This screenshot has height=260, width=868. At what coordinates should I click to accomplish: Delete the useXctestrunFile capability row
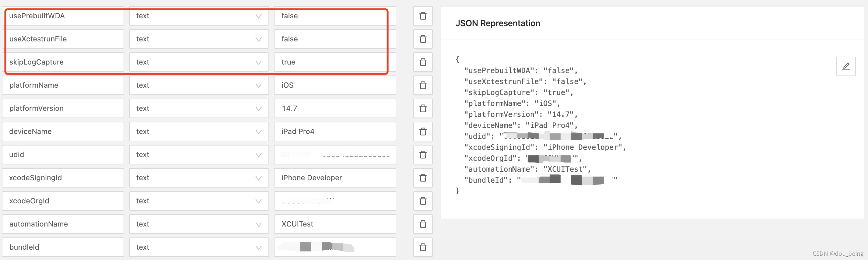[x=423, y=39]
